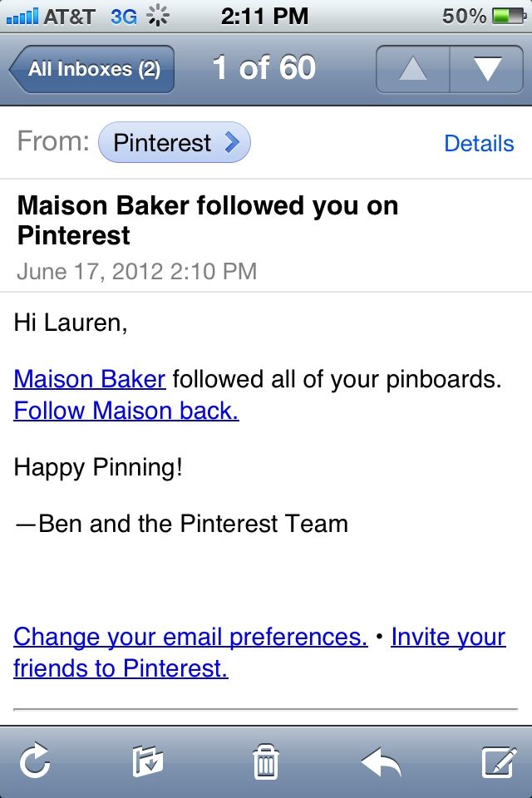
Task: Click Invite your friends to Pinterest link
Action: click(259, 653)
